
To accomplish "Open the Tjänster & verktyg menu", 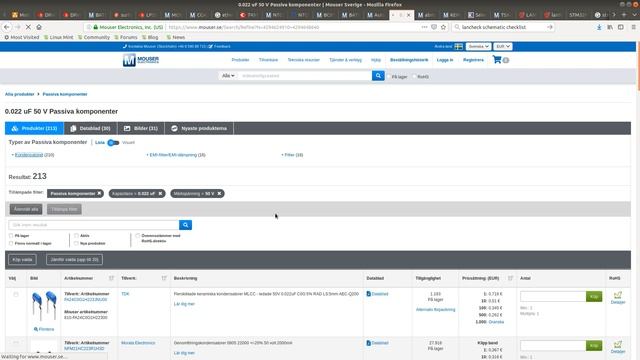I will (345, 60).
